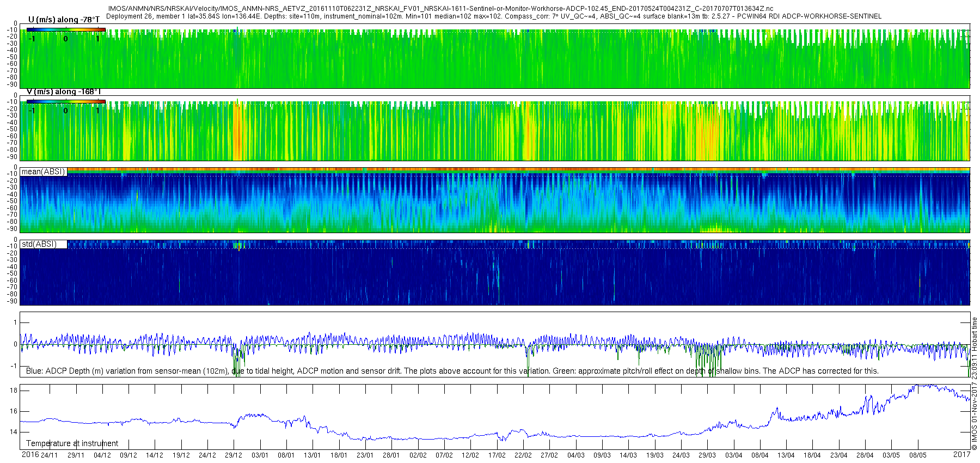Click the NetCDF file path title text
Screen dimensions: 980x463
pos(440,9)
